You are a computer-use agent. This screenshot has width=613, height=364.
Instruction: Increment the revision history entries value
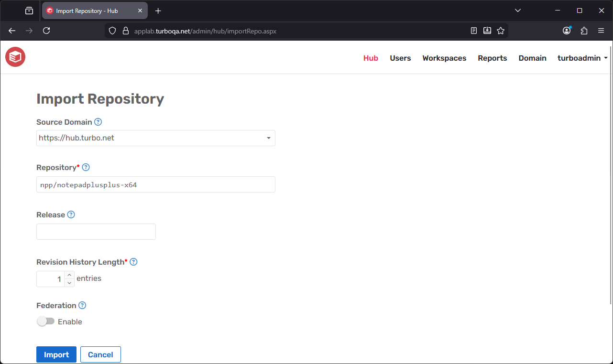pos(69,275)
